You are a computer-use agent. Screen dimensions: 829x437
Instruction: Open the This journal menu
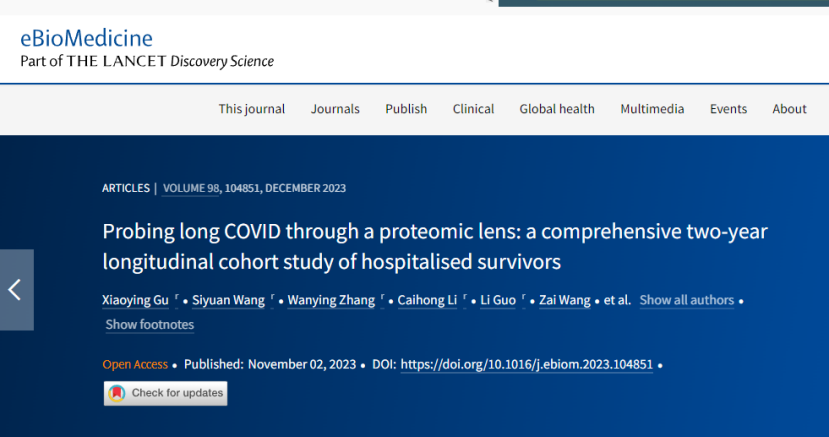click(252, 109)
